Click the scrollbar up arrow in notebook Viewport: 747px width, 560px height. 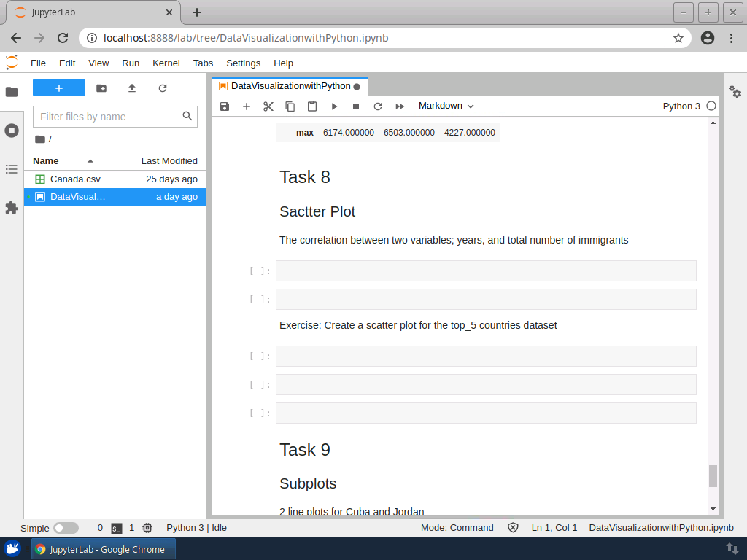[x=713, y=122]
